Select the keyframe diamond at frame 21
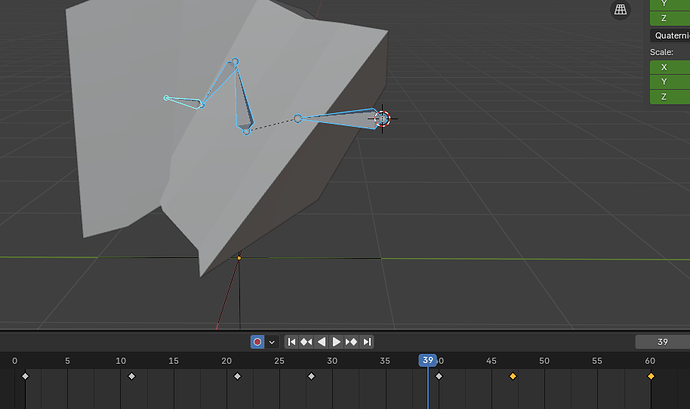Image resolution: width=690 pixels, height=409 pixels. pos(237,376)
